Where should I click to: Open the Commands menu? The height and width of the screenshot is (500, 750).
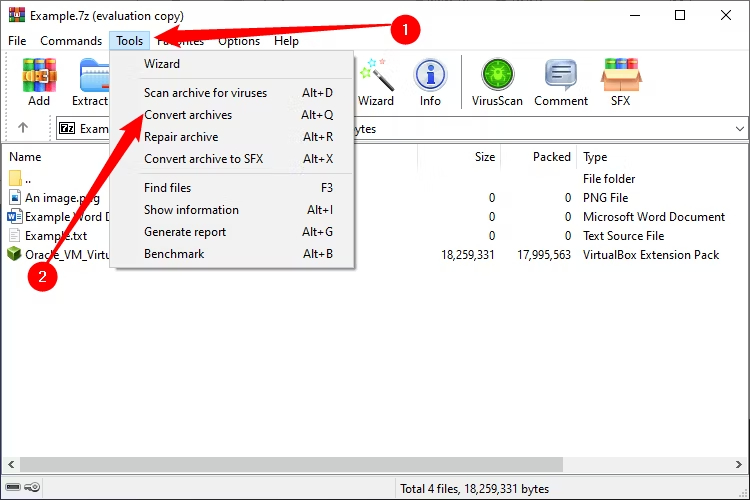[x=71, y=41]
